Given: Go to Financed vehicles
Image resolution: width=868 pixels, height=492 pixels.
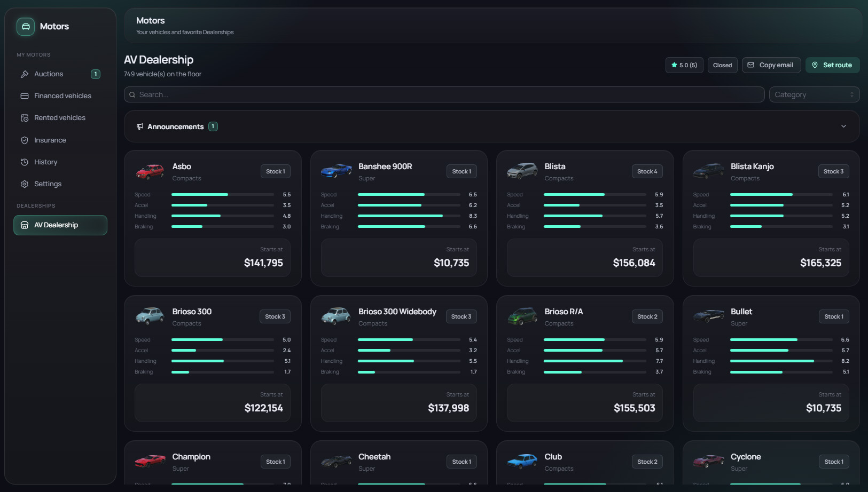Looking at the screenshot, I should [60, 96].
